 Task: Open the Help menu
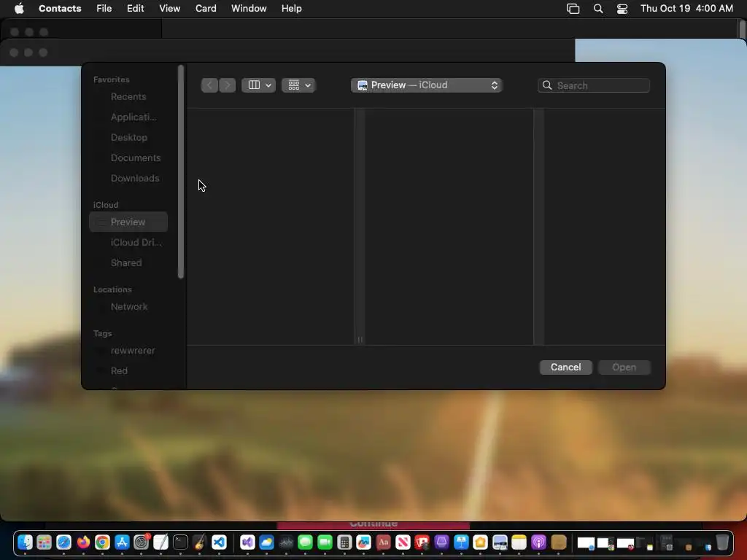pos(292,9)
